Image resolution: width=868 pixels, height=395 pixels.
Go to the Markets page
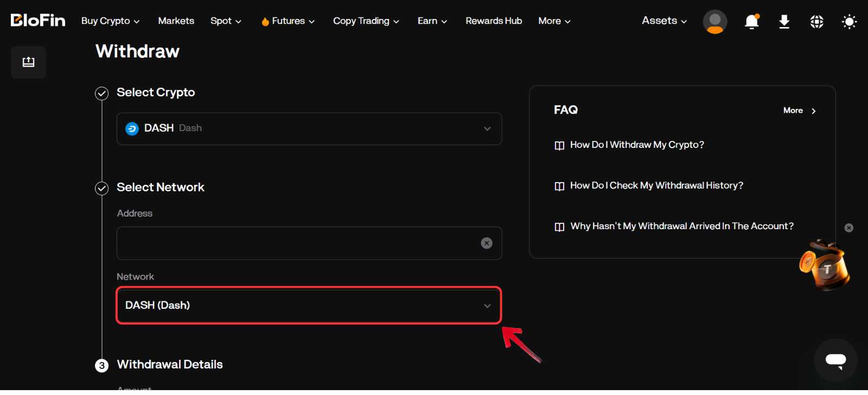pos(176,21)
